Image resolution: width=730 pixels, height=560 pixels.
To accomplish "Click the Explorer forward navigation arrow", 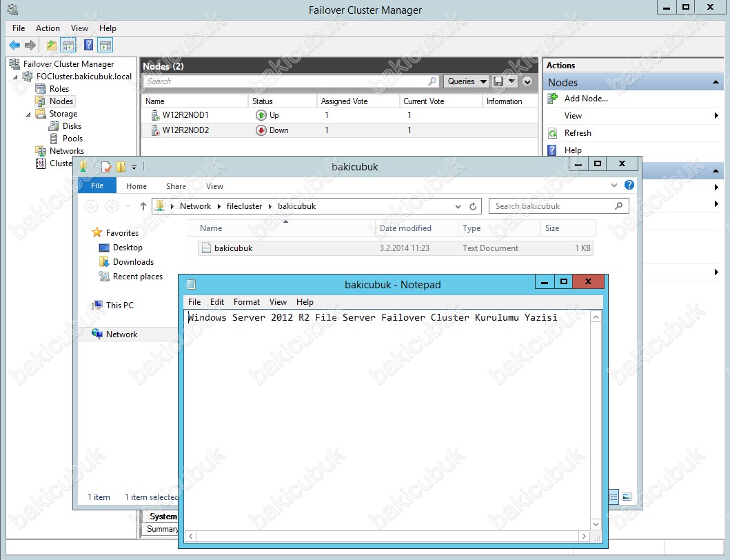I will click(x=112, y=206).
